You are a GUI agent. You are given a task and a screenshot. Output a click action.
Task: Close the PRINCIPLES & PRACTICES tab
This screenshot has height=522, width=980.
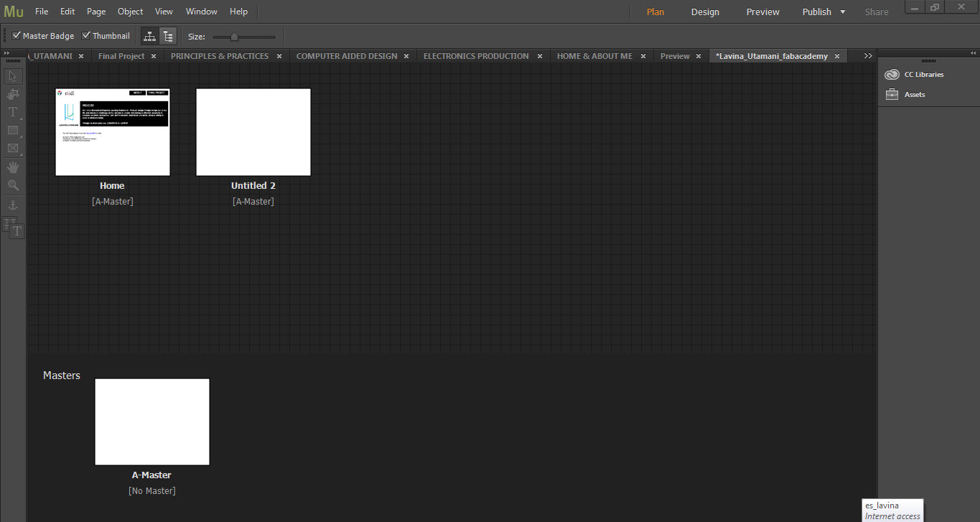coord(278,56)
